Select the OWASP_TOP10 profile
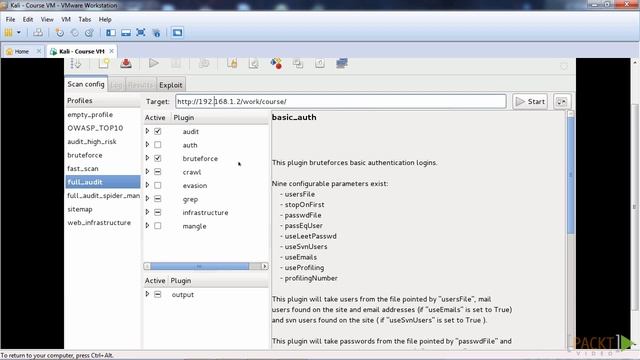Screen dimensions: 640x360 [95, 128]
